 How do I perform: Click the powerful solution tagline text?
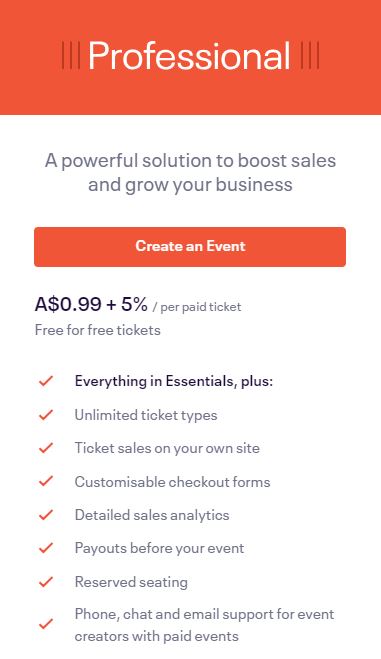(190, 172)
